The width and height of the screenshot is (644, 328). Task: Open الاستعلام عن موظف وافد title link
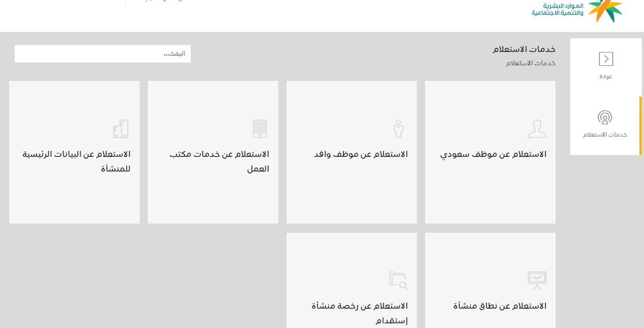tap(361, 154)
